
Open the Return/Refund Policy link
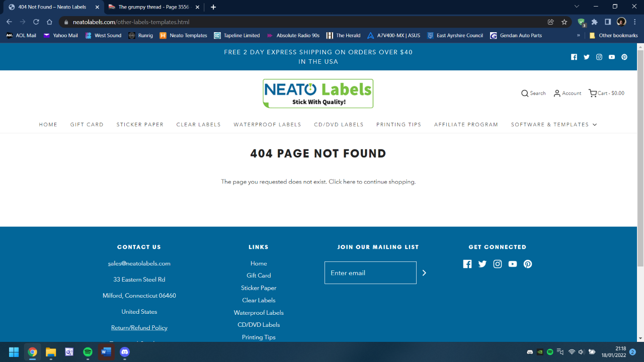point(139,328)
